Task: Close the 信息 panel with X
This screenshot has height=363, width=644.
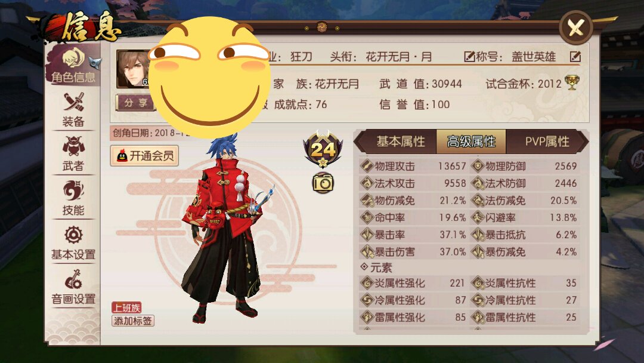Action: tap(575, 28)
